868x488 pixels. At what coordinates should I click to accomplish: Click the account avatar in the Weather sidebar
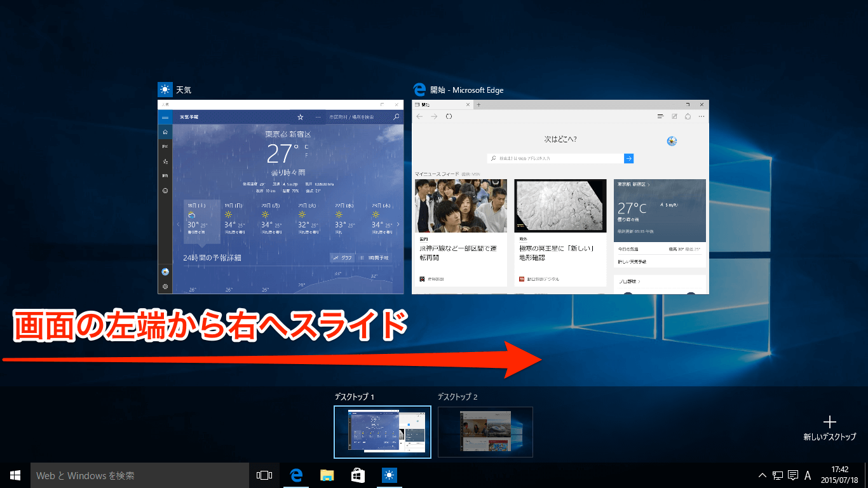coord(165,272)
